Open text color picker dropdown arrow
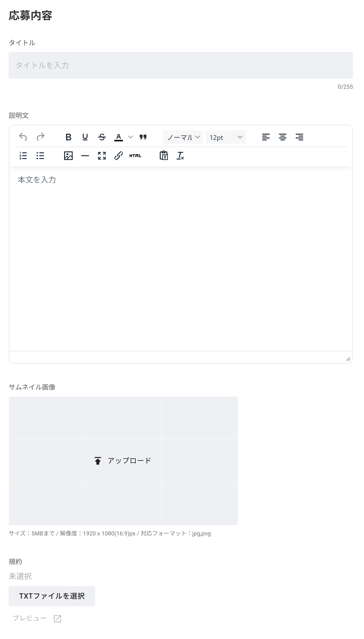 [131, 138]
